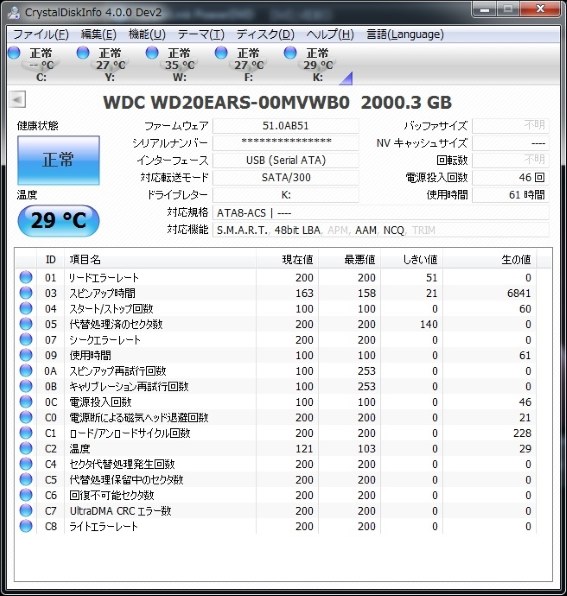567x596 pixels.
Task: Click status icon for ID C7 UltraDMA CRC
Action: pos(26,511)
